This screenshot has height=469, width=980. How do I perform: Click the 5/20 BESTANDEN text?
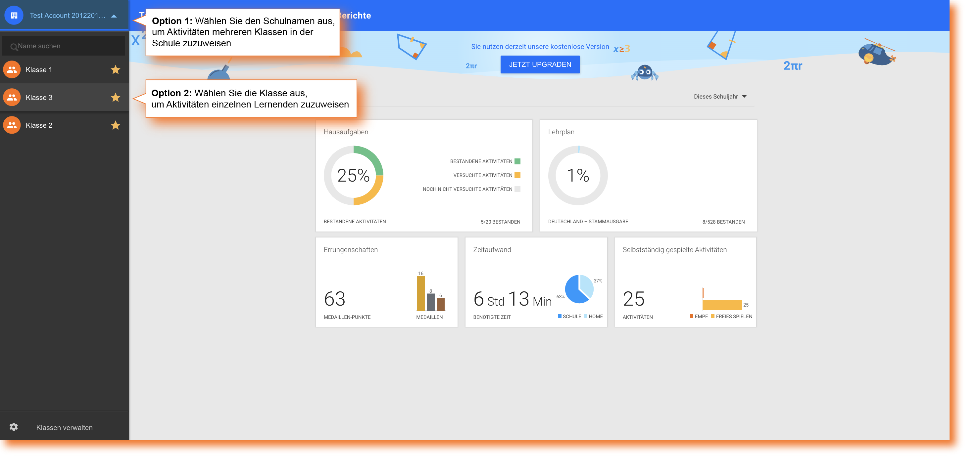[x=500, y=222]
